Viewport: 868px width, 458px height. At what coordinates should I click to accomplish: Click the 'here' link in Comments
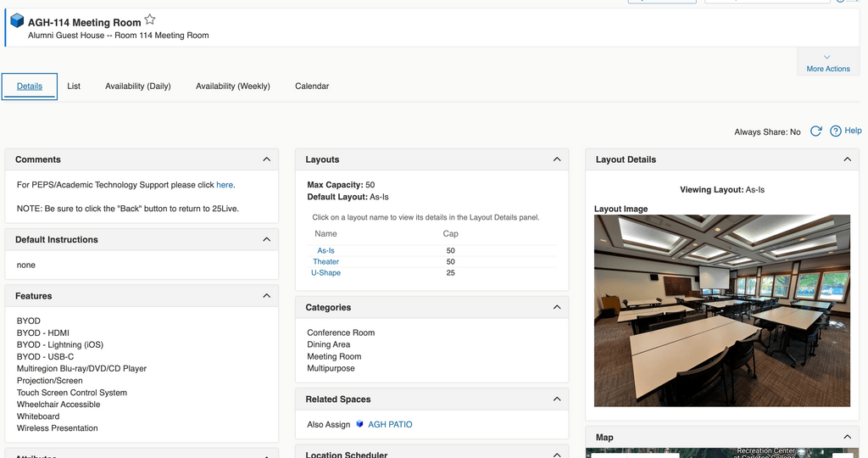click(224, 185)
